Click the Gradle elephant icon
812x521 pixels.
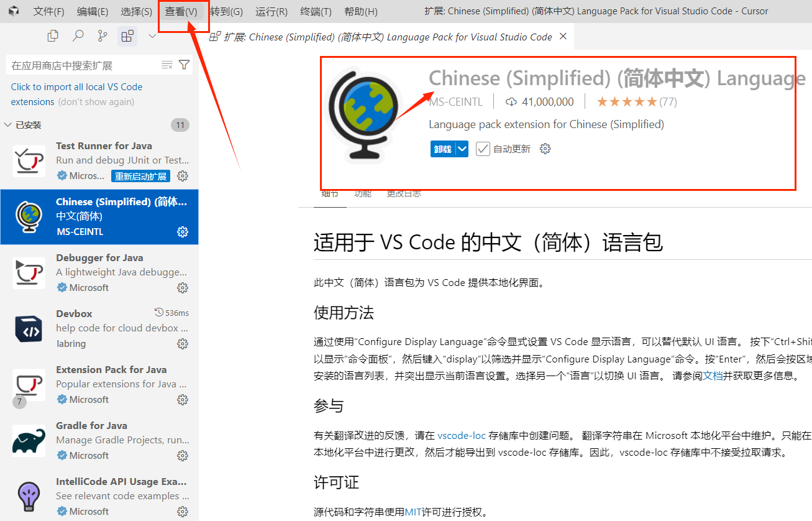[29, 442]
